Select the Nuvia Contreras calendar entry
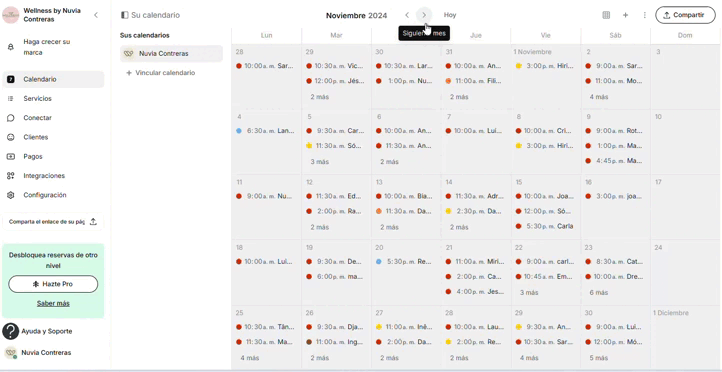This screenshot has width=722, height=372. pyautogui.click(x=171, y=53)
